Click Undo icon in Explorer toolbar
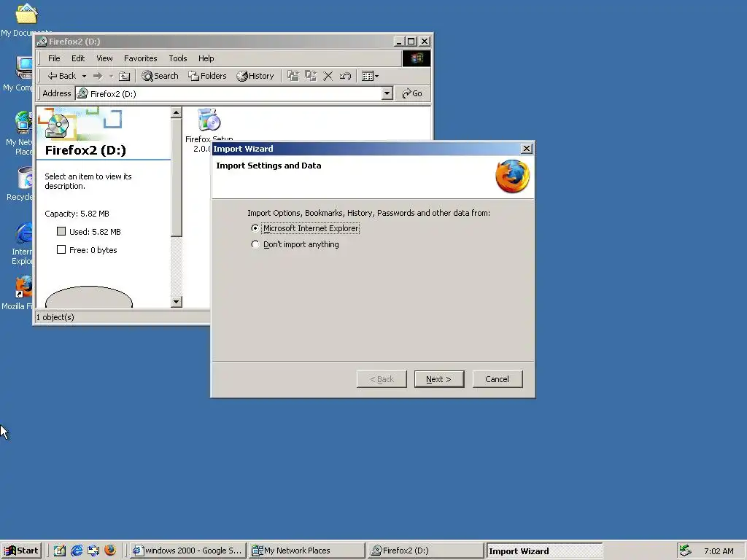 (x=345, y=76)
